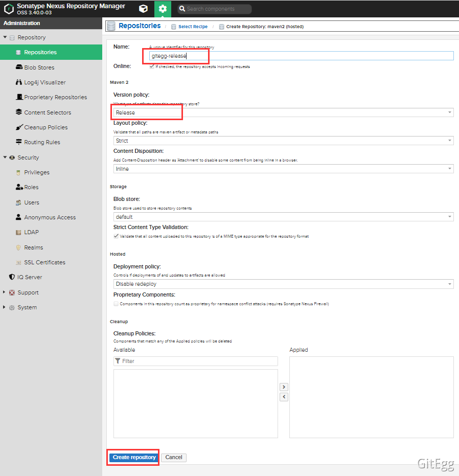Click the Support lifebuoy icon
The width and height of the screenshot is (459, 476).
coord(12,292)
